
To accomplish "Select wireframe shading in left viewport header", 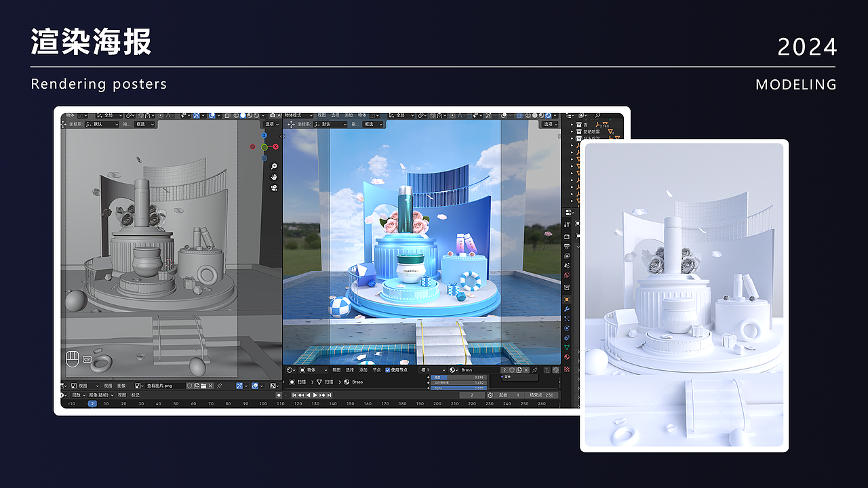I will pos(236,116).
